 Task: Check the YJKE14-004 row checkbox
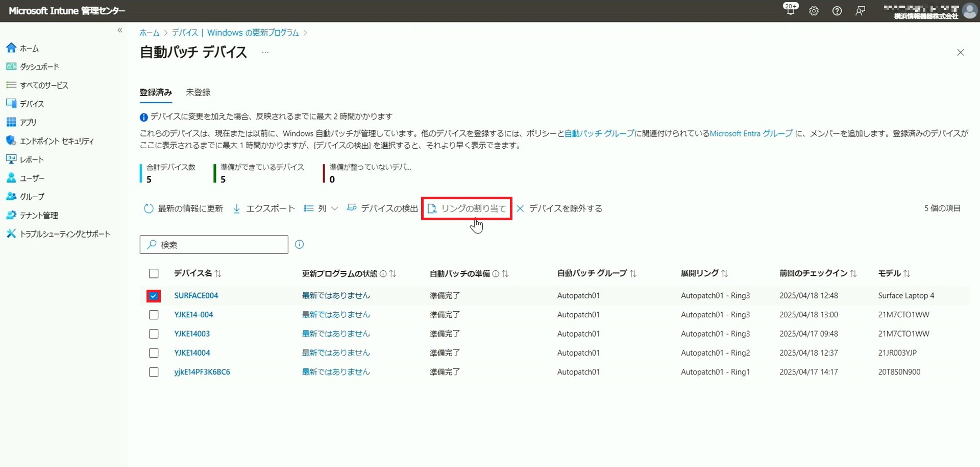point(154,315)
